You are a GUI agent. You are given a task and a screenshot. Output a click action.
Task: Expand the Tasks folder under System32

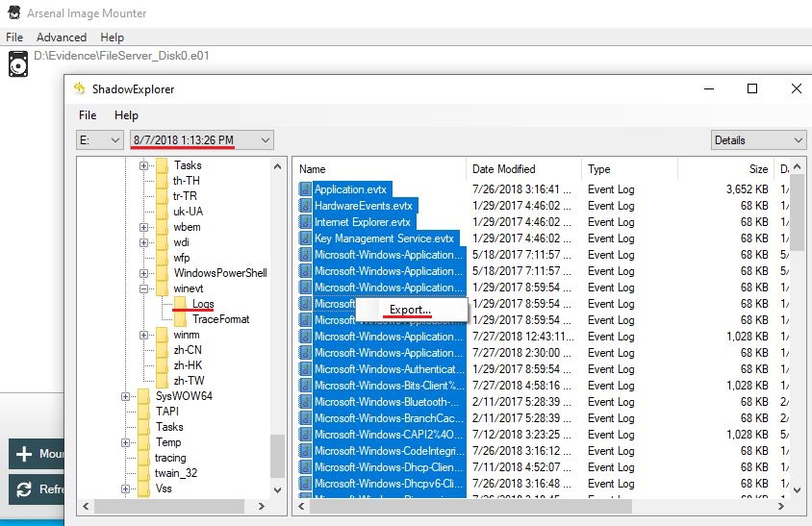click(143, 165)
